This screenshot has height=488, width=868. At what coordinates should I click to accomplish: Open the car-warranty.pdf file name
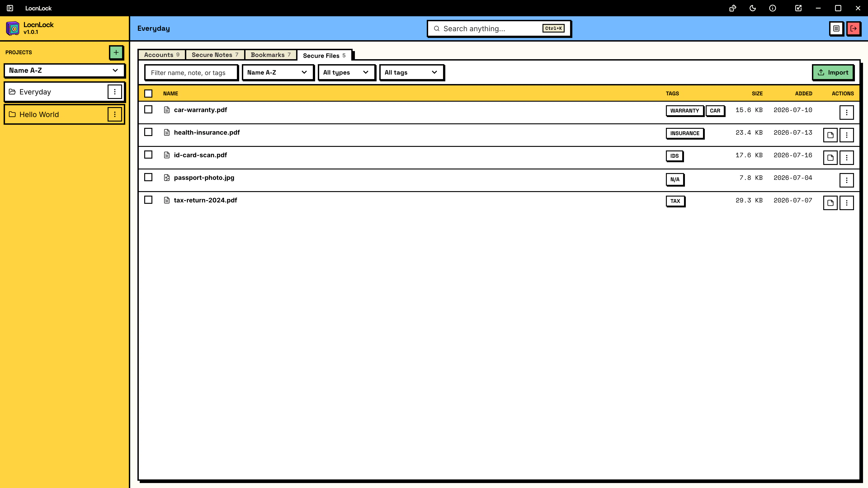click(200, 110)
